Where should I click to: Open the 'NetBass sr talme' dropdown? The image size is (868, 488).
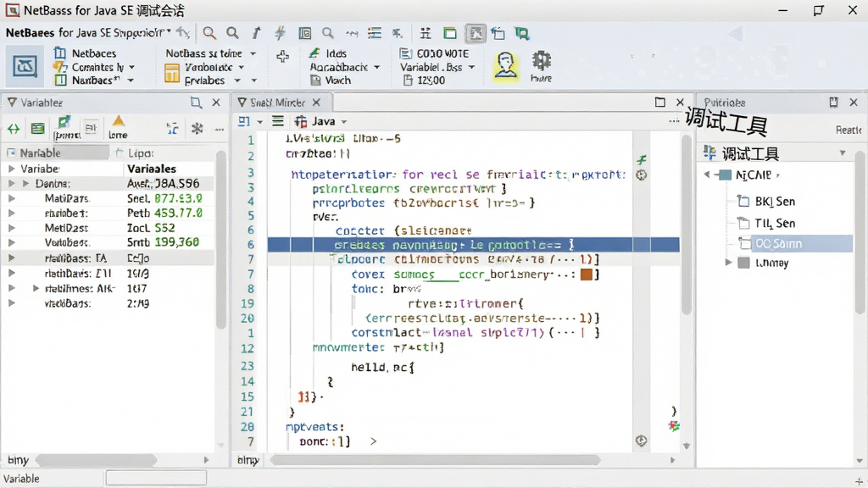click(x=253, y=53)
